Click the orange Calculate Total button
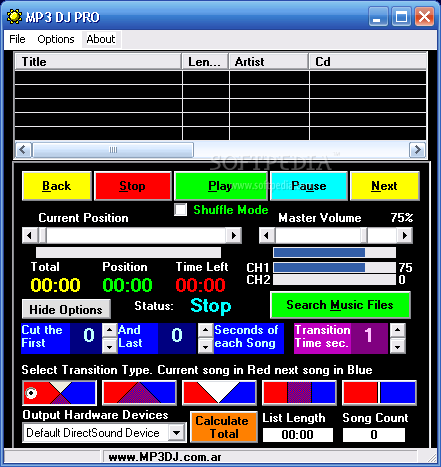This screenshot has width=441, height=467. pos(223,427)
